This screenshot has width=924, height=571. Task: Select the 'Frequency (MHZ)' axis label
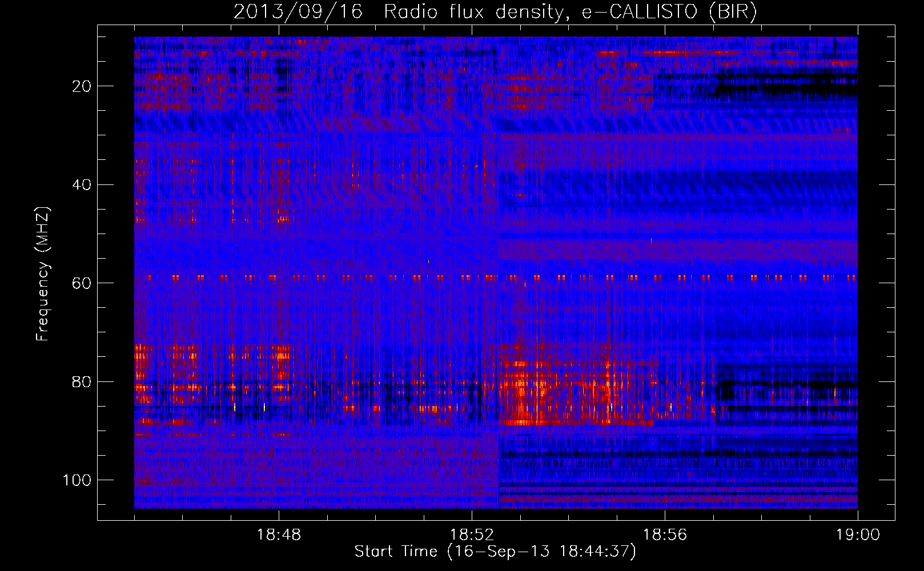(x=43, y=274)
